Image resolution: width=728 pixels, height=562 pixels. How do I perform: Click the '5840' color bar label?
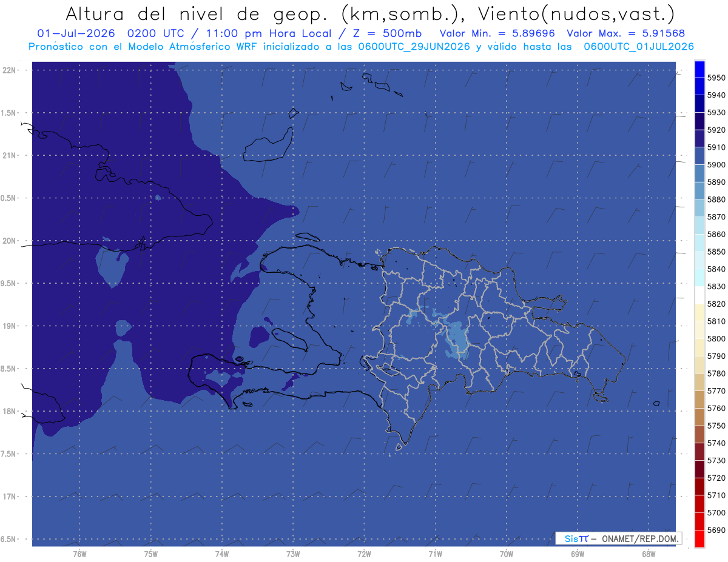point(716,269)
